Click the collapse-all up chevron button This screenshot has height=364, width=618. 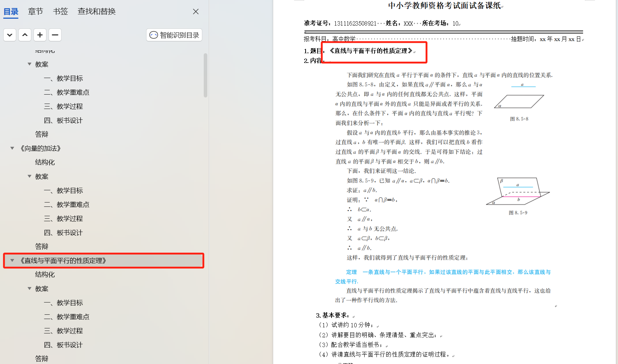(25, 35)
